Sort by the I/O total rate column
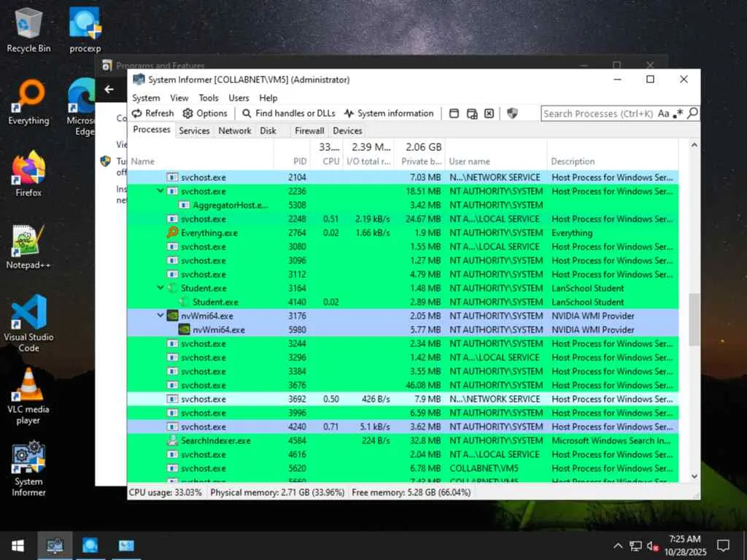This screenshot has height=560, width=747. click(x=368, y=155)
